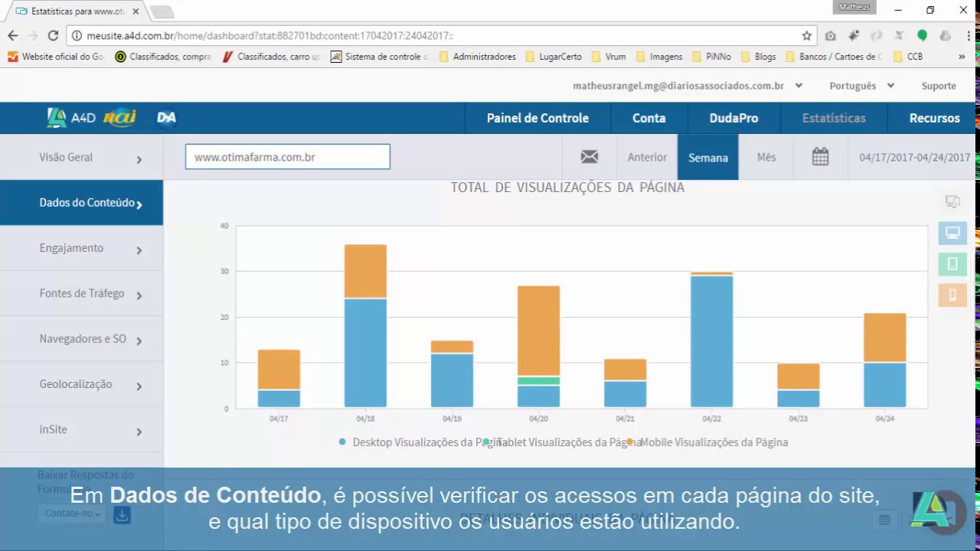
Task: Toggle the mobile device filter button
Action: [952, 295]
